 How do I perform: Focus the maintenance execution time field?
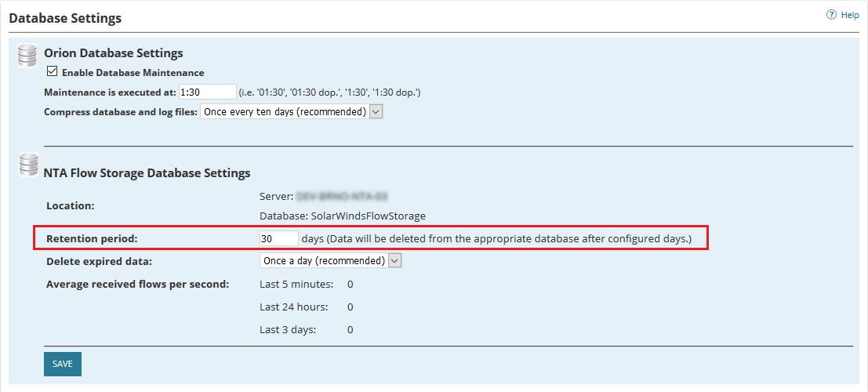click(207, 92)
